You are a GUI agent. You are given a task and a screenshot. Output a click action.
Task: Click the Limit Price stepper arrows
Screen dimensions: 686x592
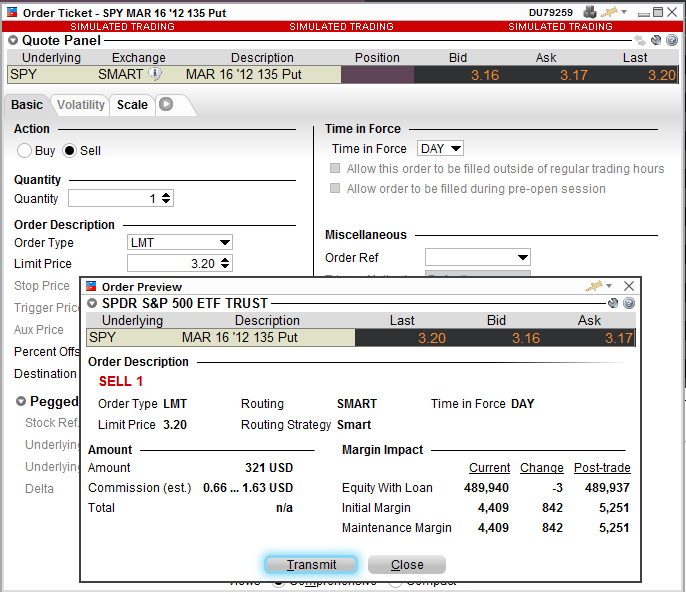point(225,264)
